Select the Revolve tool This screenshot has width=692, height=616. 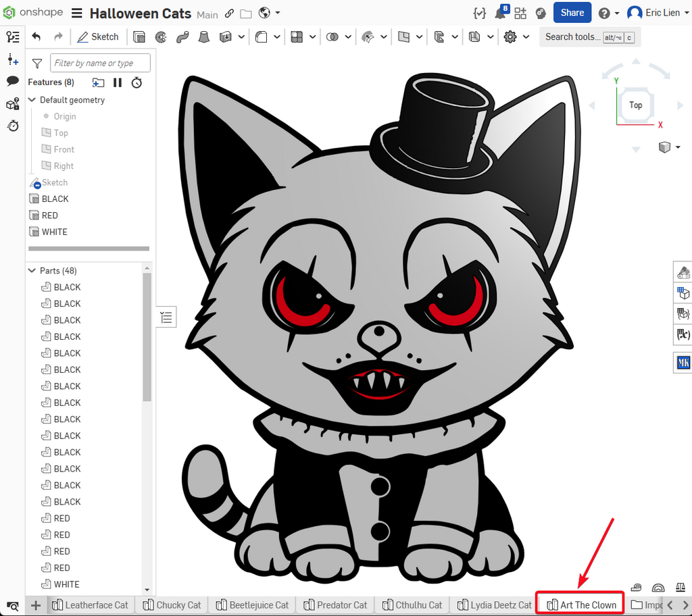pos(161,36)
